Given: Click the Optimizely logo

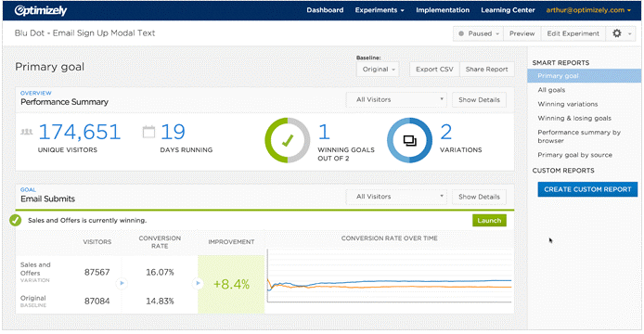Looking at the screenshot, I should (41, 11).
